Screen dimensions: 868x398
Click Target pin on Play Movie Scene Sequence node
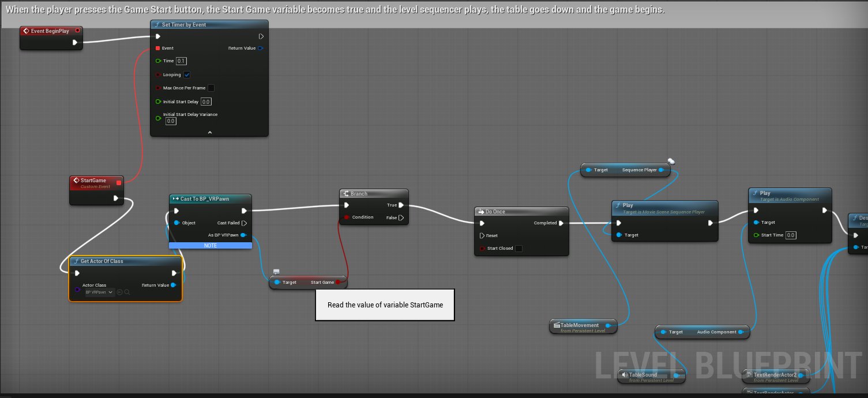(619, 235)
